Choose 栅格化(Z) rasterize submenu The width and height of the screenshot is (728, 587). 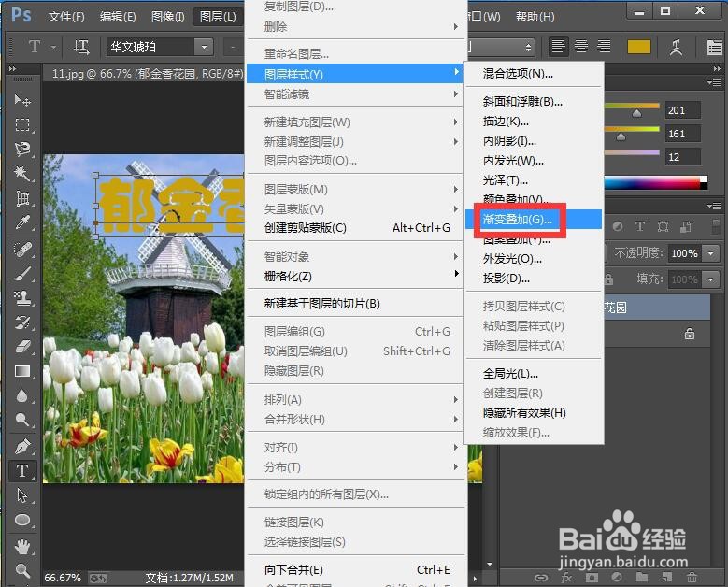pyautogui.click(x=356, y=277)
